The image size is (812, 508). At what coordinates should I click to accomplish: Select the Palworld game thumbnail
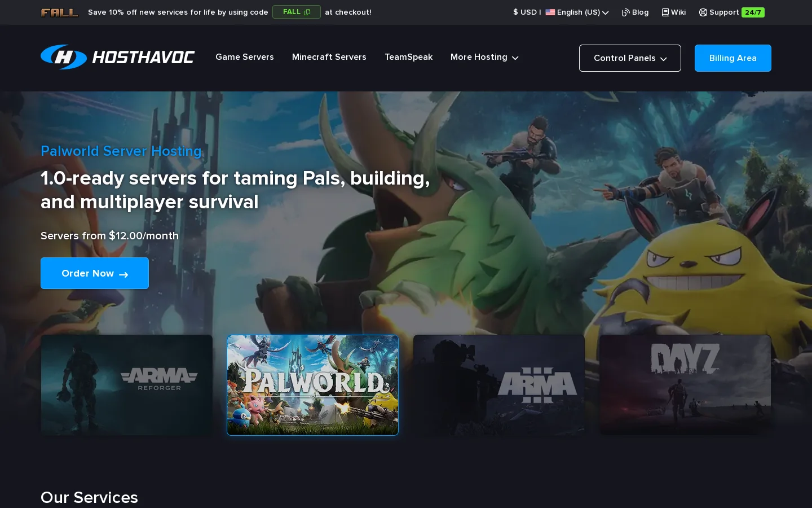point(313,385)
